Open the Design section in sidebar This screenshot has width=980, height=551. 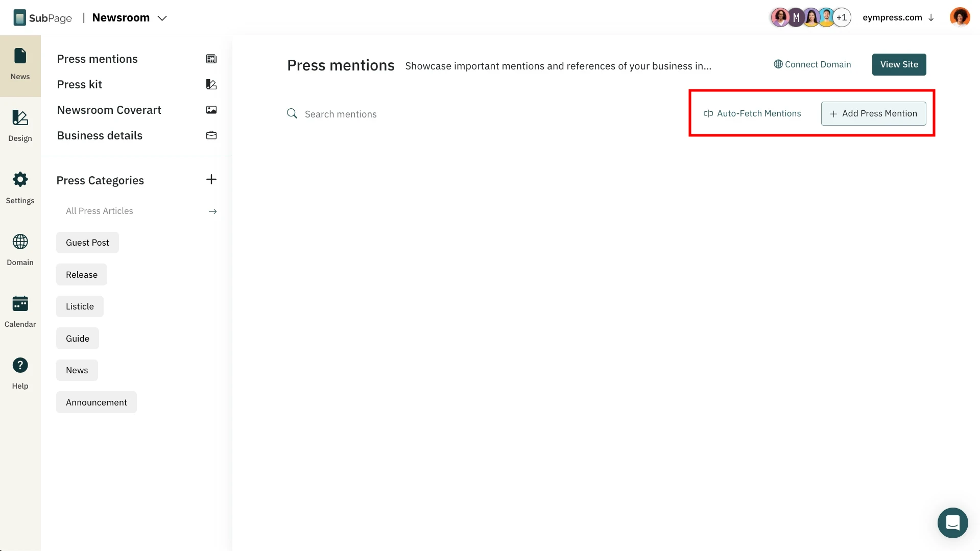point(20,126)
